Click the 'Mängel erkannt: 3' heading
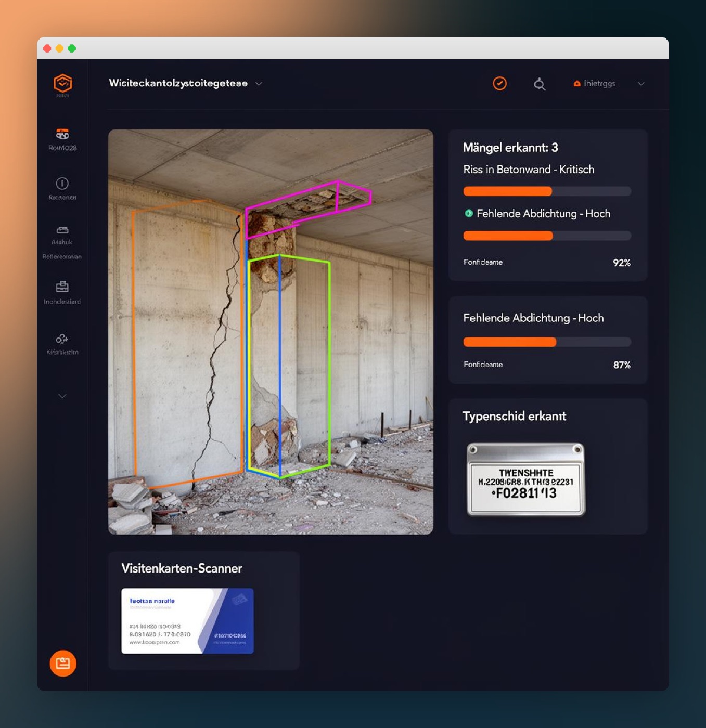Image resolution: width=706 pixels, height=728 pixels. coord(510,148)
